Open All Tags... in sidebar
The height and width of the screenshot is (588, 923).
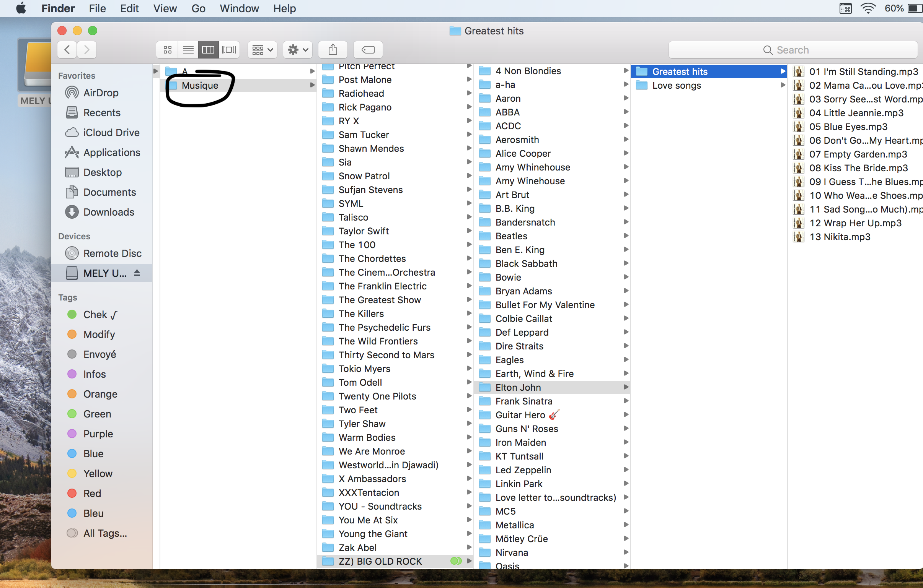pos(105,533)
